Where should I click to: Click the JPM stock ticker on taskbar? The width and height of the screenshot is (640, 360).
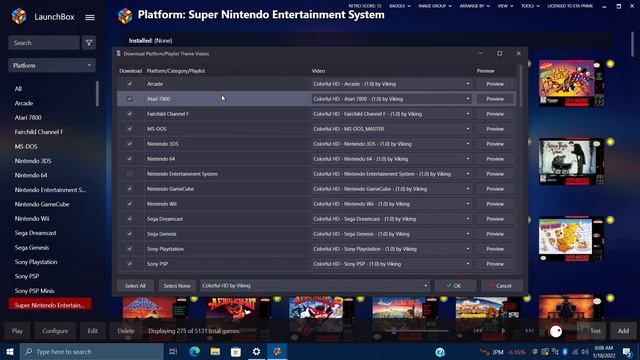(503, 352)
